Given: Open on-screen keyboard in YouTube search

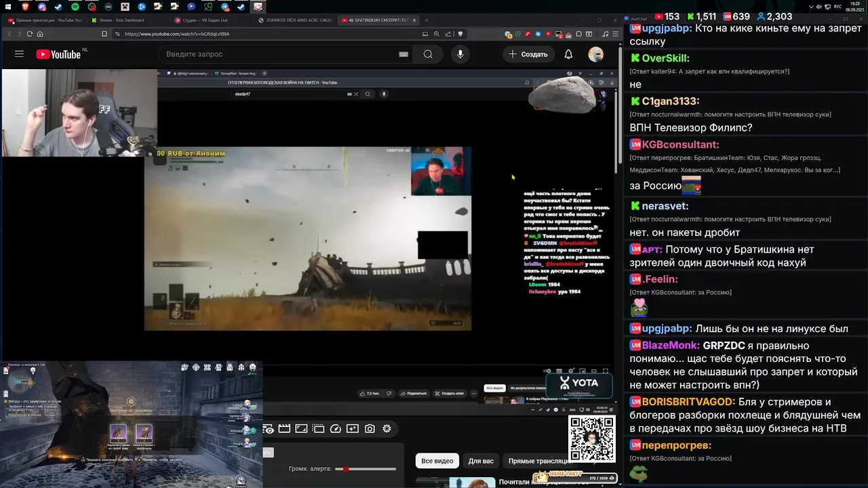Looking at the screenshot, I should click(403, 54).
